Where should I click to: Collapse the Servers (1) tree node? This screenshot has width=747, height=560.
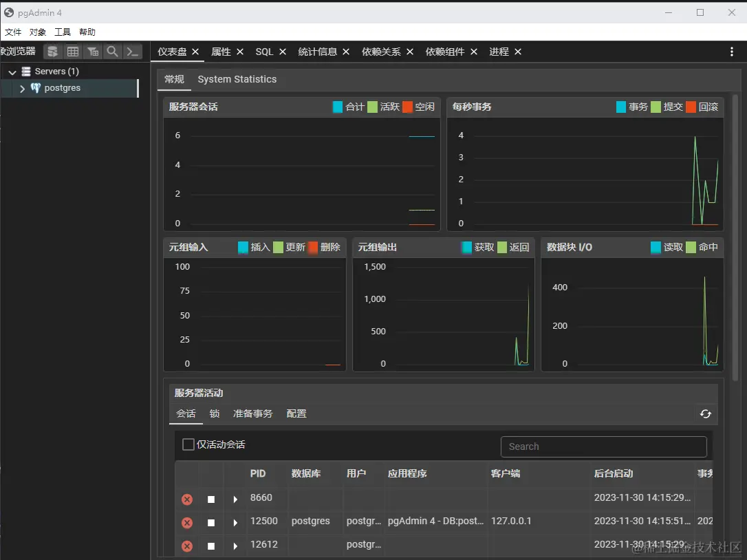point(12,72)
